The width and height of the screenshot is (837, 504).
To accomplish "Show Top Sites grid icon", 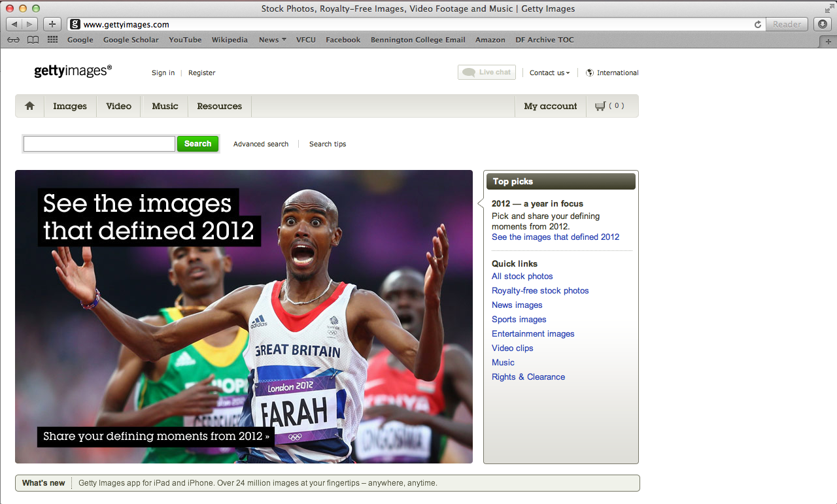I will click(52, 40).
